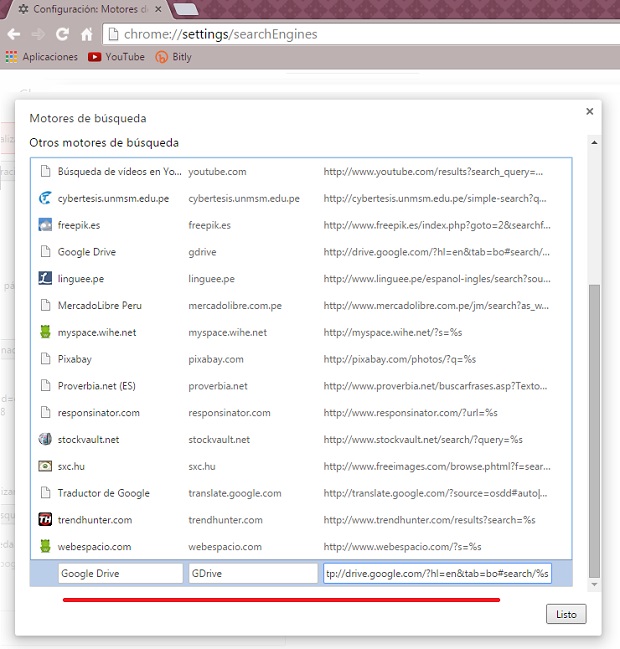Select the Proverbia.net (ES) entry
Image resolution: width=620 pixels, height=649 pixels.
(96, 386)
